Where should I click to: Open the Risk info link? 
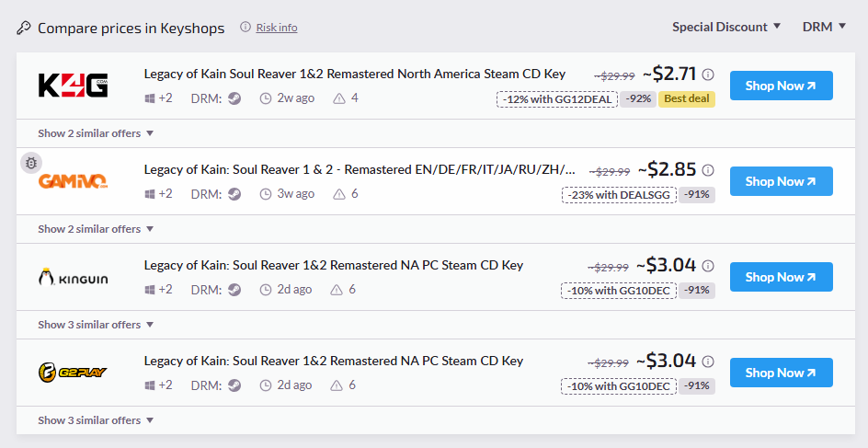coord(277,27)
